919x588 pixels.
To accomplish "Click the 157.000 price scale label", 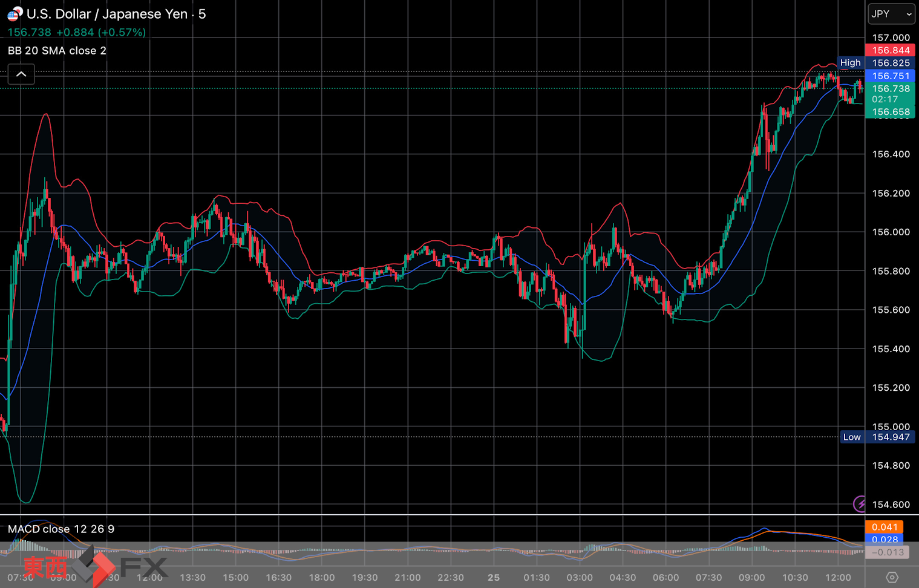I will [891, 38].
